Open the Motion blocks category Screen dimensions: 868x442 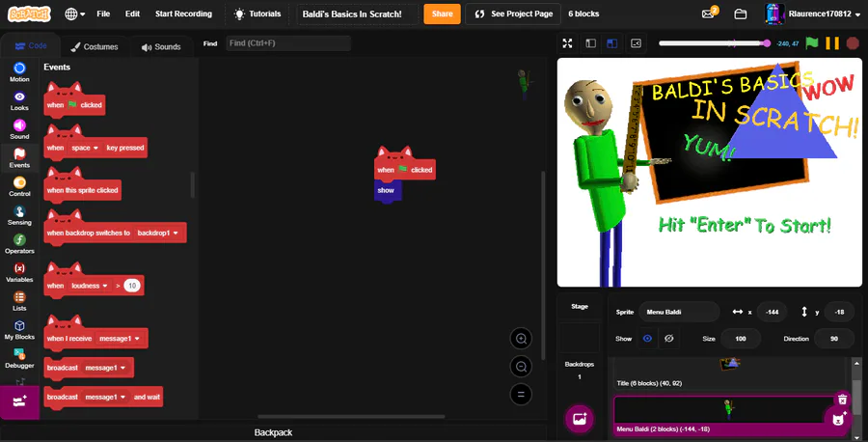19,72
